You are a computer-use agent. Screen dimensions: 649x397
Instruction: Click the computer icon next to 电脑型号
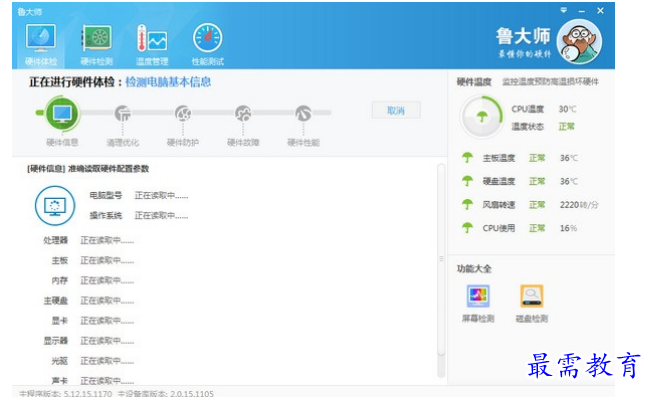click(x=55, y=206)
